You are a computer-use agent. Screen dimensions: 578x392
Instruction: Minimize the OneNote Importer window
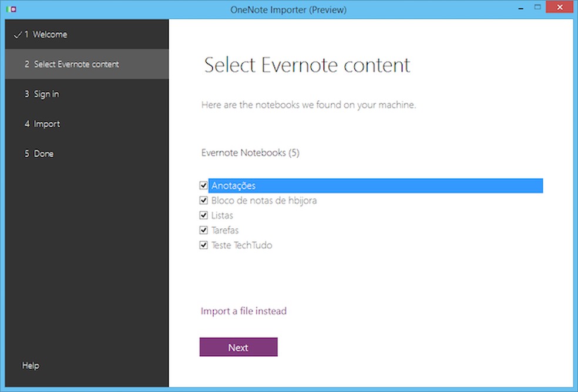[x=521, y=8]
